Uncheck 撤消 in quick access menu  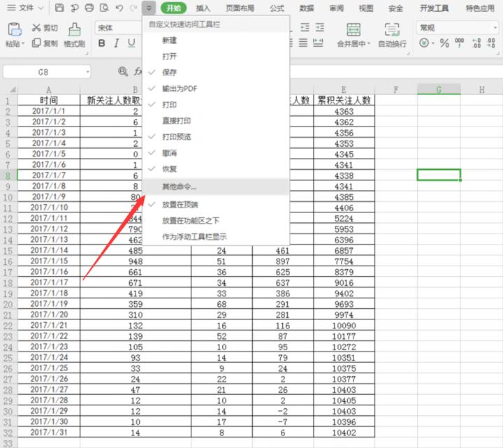click(x=216, y=153)
